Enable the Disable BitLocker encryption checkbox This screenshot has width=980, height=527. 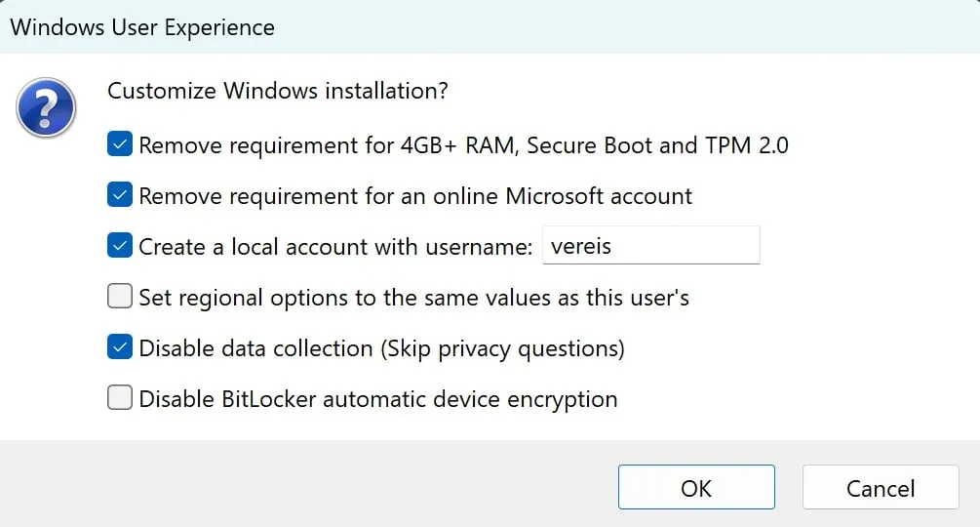pos(120,398)
